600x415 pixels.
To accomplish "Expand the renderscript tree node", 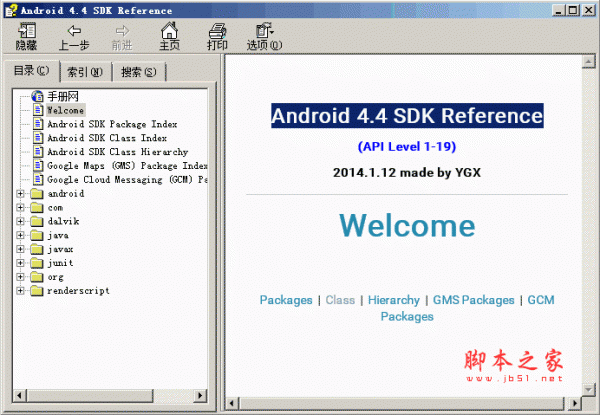I will (21, 291).
